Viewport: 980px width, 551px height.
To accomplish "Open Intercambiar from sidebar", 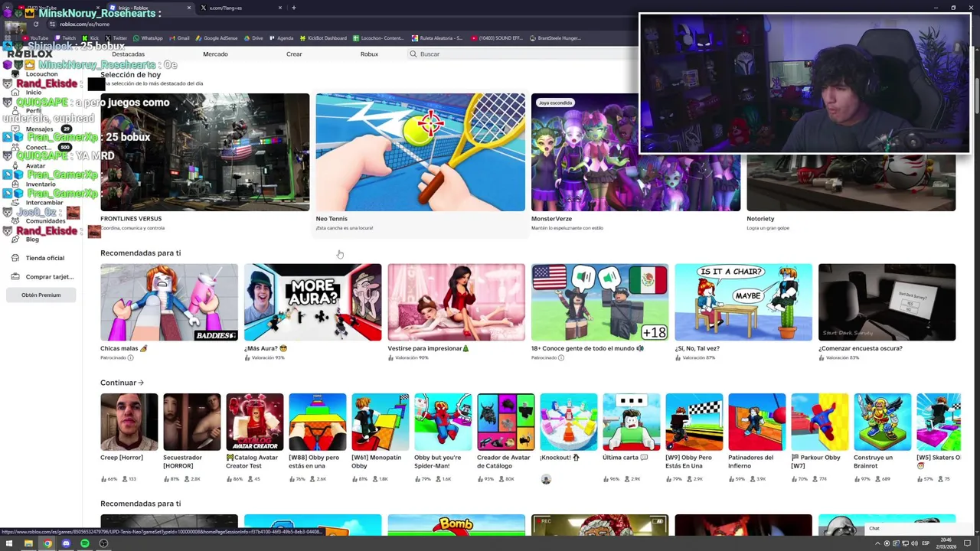I will point(44,202).
